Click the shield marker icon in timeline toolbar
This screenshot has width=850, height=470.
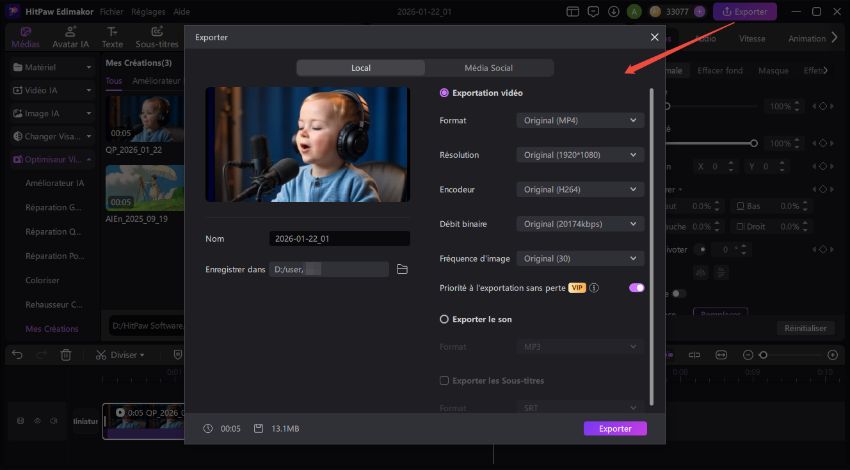[178, 355]
